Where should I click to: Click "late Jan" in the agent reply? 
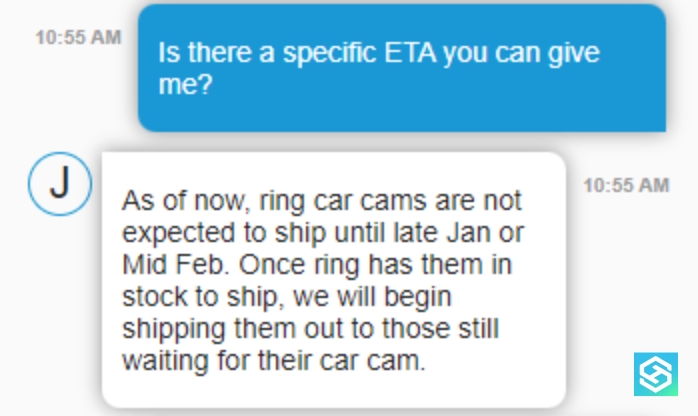point(463,233)
